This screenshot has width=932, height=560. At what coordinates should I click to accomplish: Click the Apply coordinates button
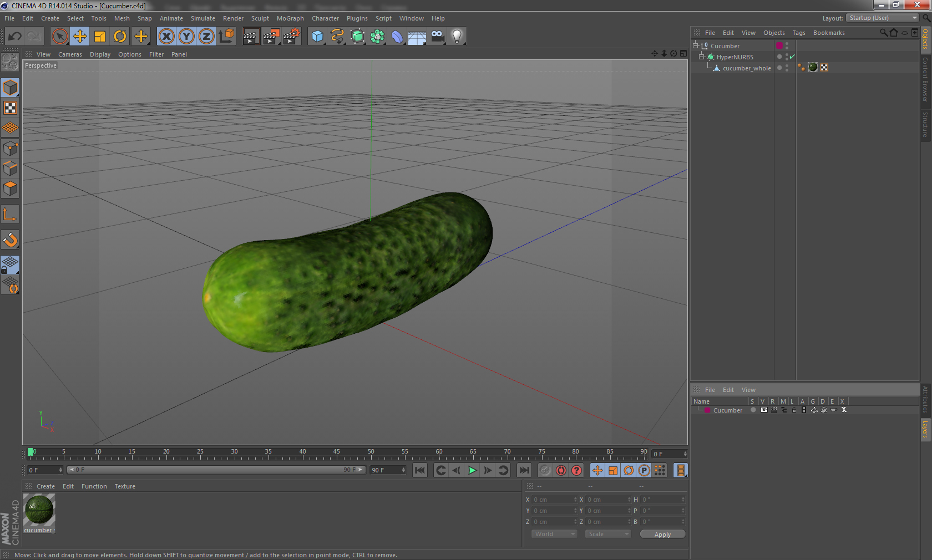662,534
